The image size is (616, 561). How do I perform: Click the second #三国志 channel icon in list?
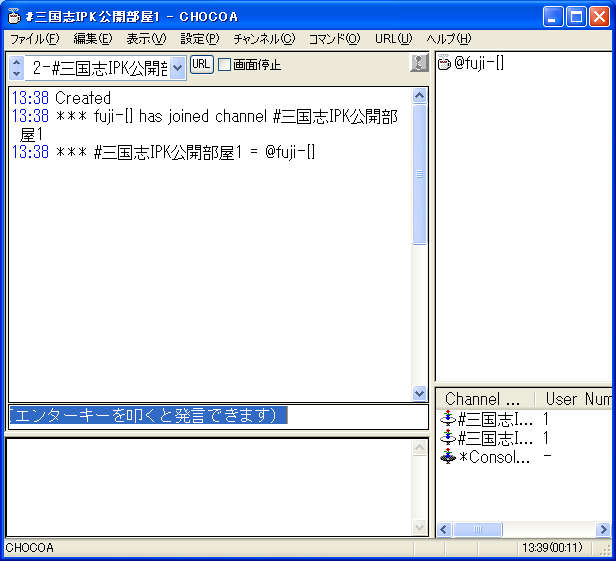447,438
